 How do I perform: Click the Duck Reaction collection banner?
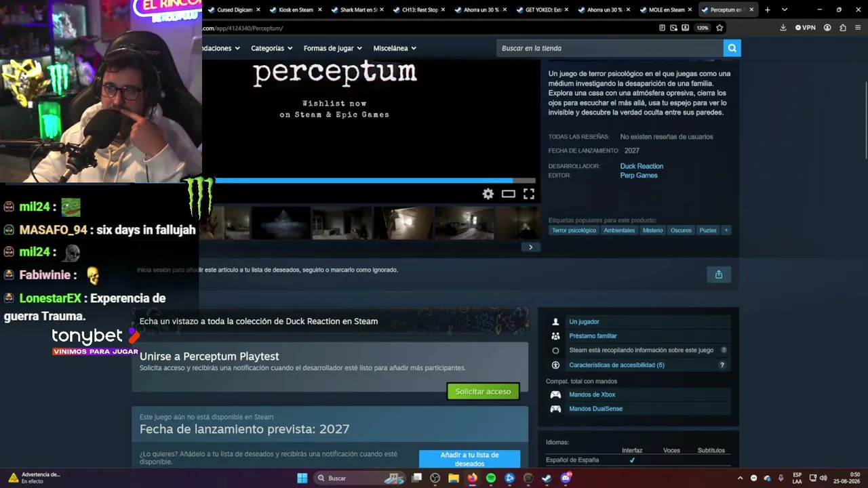click(330, 321)
